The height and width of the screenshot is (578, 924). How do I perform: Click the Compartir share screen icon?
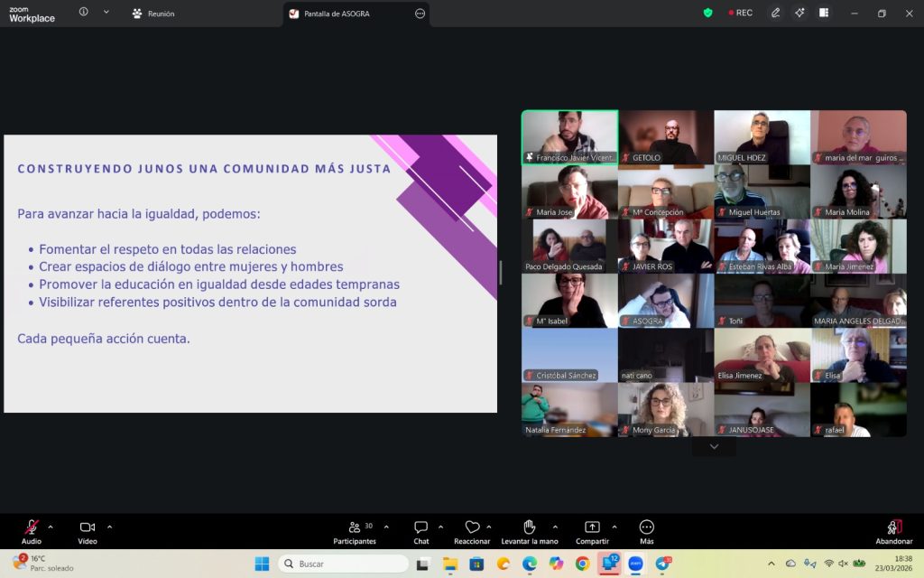(x=592, y=527)
